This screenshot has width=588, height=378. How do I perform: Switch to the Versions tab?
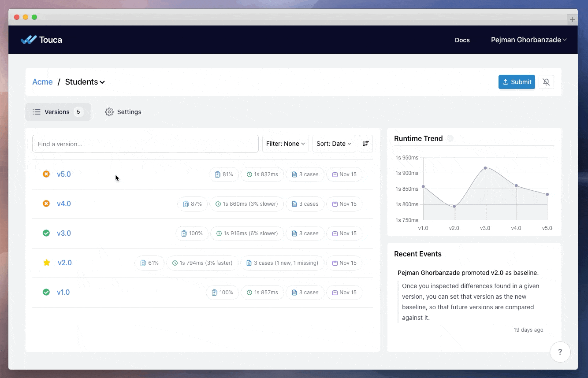point(58,112)
